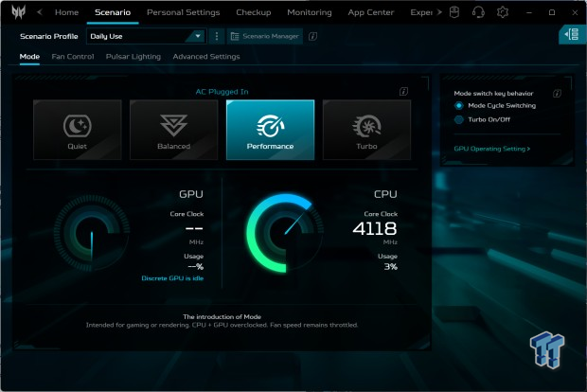Minimize the PredatorSense window
Screen dimensions: 587x392
[529, 12]
